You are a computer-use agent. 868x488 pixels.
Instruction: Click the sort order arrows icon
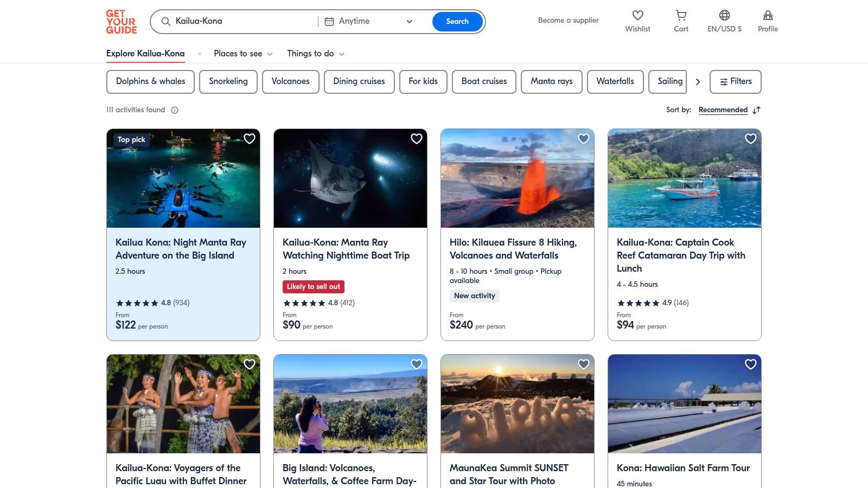click(757, 110)
